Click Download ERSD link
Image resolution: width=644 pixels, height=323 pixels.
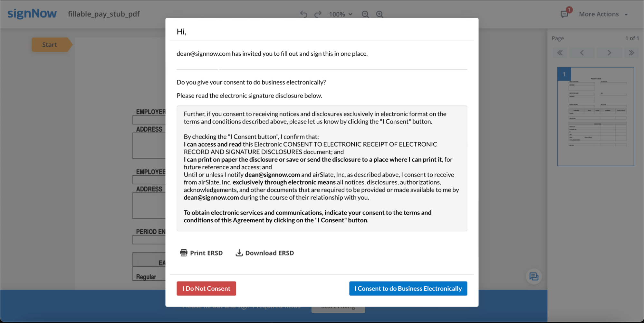(x=265, y=253)
